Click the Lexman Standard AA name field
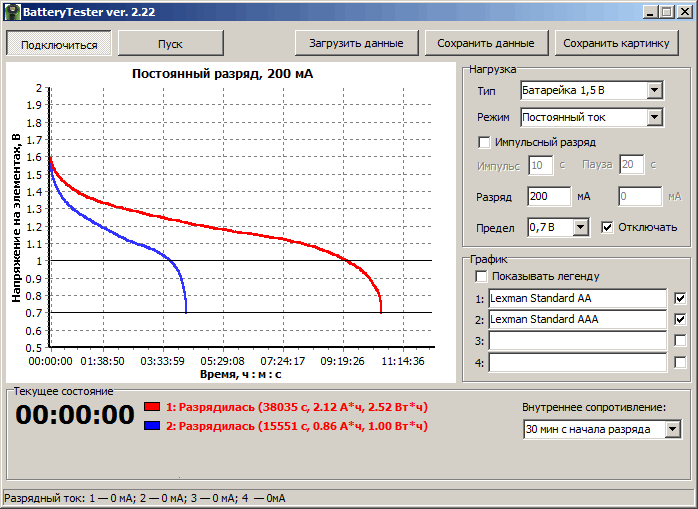Image resolution: width=698 pixels, height=509 pixels. (577, 298)
